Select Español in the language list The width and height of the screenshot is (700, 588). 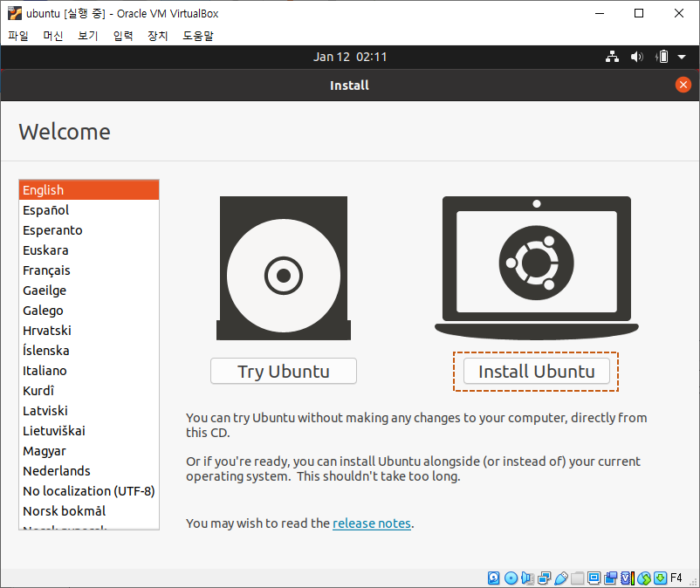[x=89, y=210]
